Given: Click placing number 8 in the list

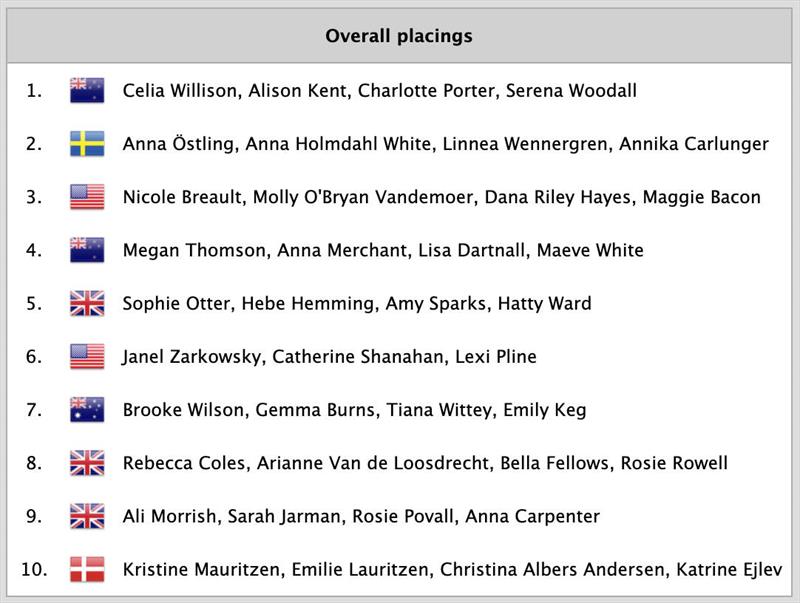Looking at the screenshot, I should (x=34, y=463).
